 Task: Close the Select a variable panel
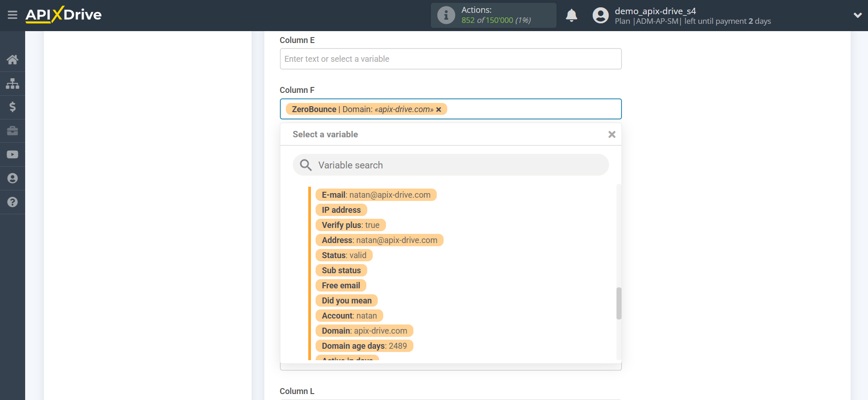point(611,135)
